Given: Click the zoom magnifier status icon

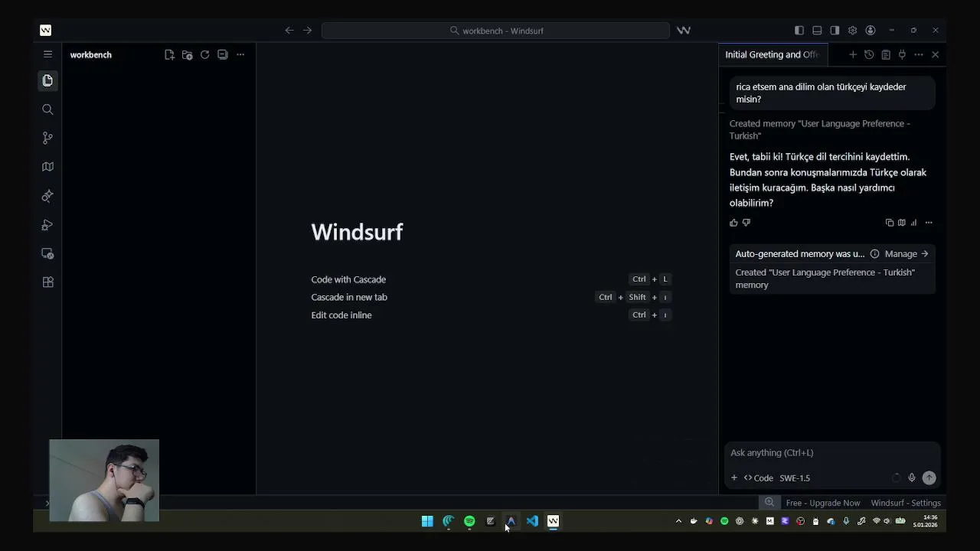Looking at the screenshot, I should click(x=769, y=503).
